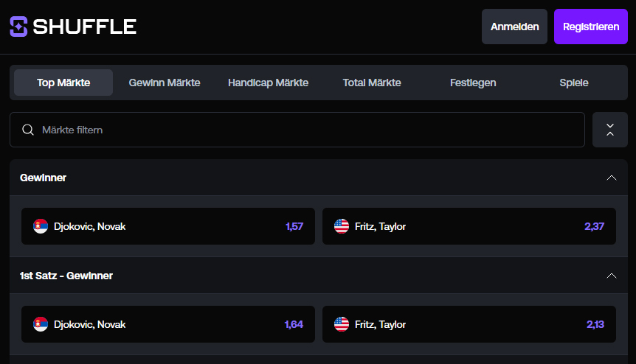
Task: Switch to Gewinn Märkte tab
Action: (x=165, y=83)
